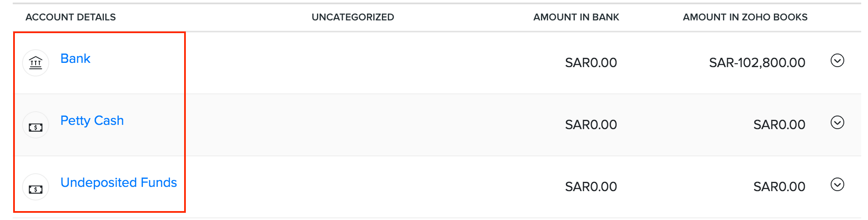Select the SAR-102,800.00 Zoho Books amount
This screenshot has height=220, width=868.
[x=757, y=63]
